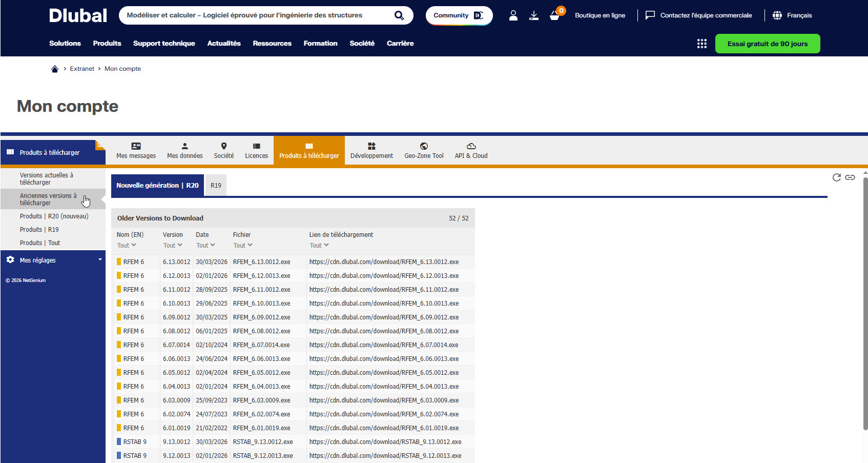The image size is (868, 463).
Task: Open Société tab with pin icon
Action: 224,151
